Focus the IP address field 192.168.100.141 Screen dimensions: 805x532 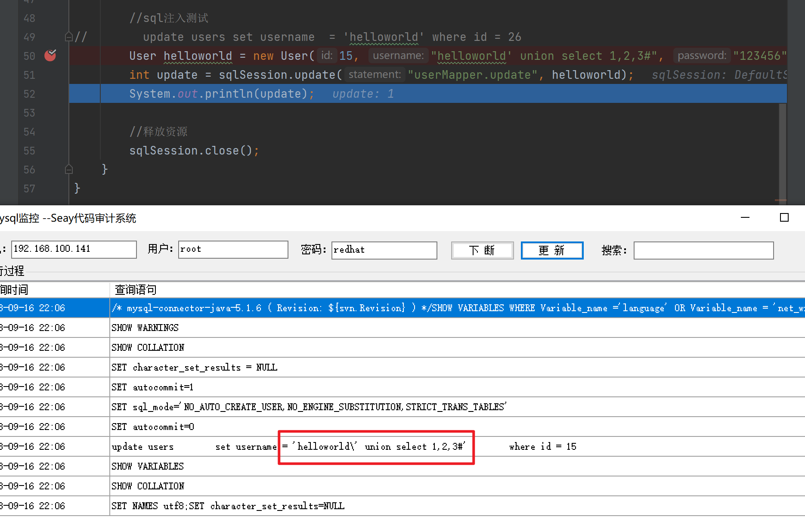[x=74, y=249]
